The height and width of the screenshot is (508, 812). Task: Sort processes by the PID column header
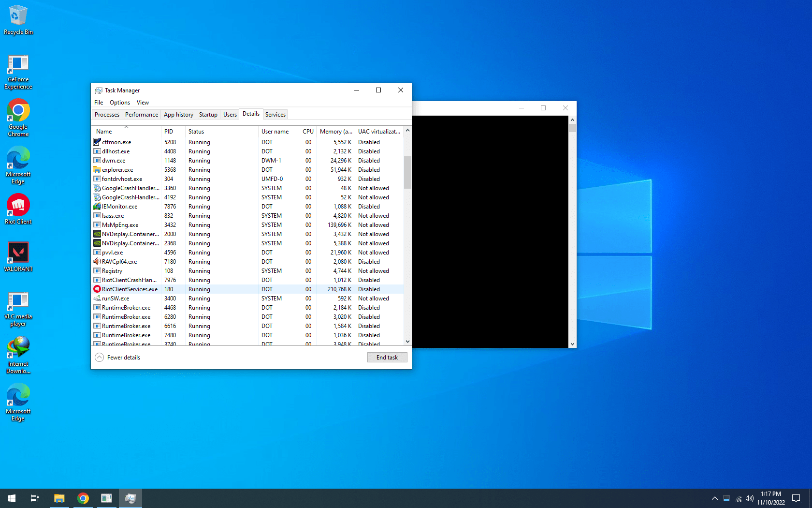[x=173, y=132]
